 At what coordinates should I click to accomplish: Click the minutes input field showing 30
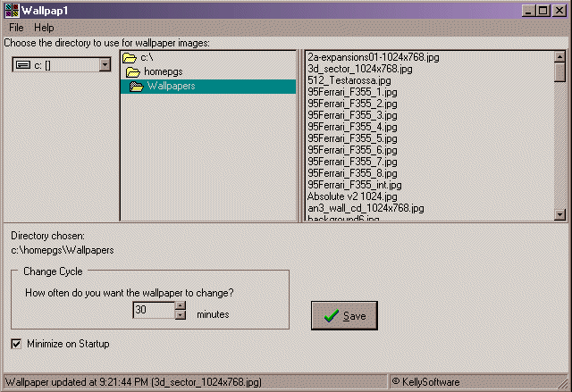[x=154, y=310]
